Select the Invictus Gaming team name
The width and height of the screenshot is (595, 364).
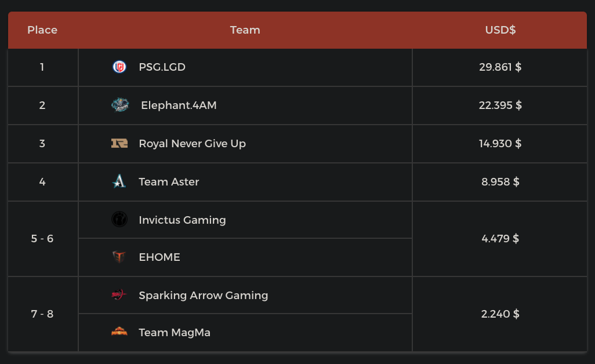[182, 220]
